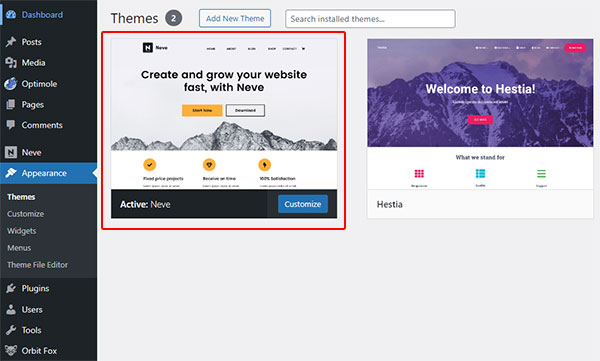This screenshot has width=600, height=361.
Task: Click the Tools wrench icon
Action: tap(11, 330)
